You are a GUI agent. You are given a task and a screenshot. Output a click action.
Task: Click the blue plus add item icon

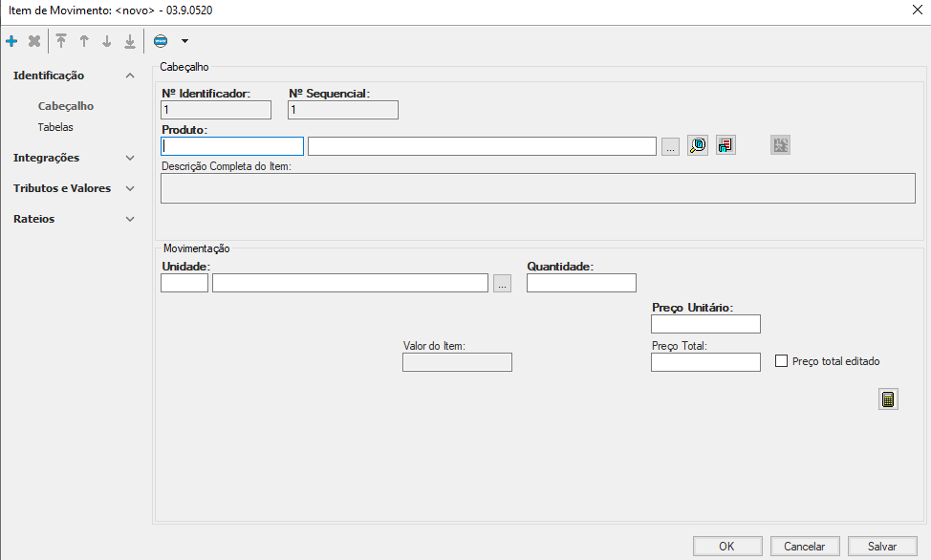(x=11, y=41)
